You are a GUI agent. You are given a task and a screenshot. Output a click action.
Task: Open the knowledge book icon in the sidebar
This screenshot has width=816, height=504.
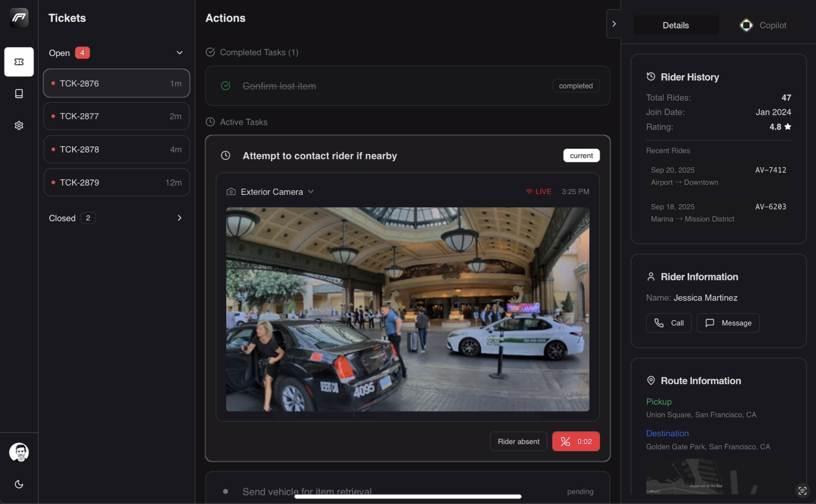[x=19, y=94]
